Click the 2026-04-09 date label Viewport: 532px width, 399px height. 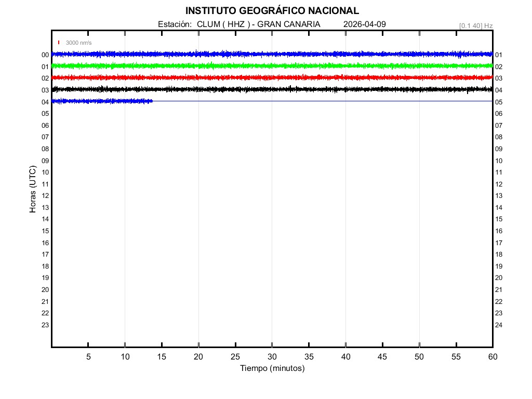coord(365,24)
